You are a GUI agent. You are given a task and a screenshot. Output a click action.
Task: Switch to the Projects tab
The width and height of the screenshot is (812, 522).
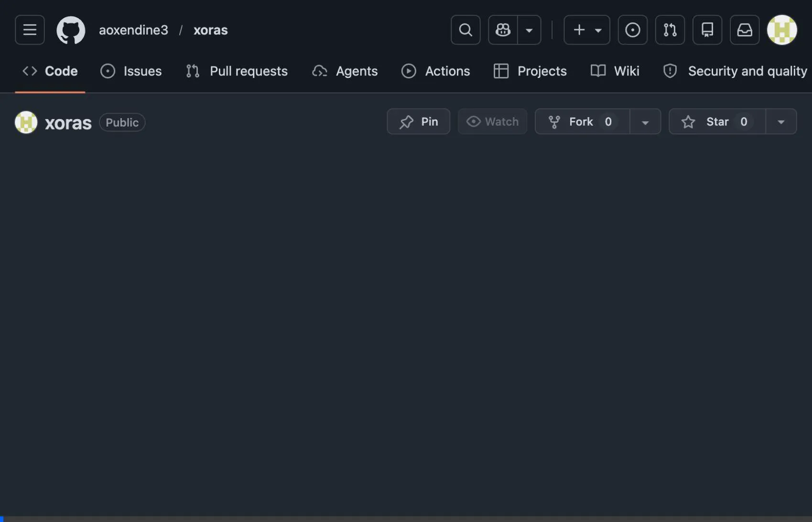[x=530, y=71]
